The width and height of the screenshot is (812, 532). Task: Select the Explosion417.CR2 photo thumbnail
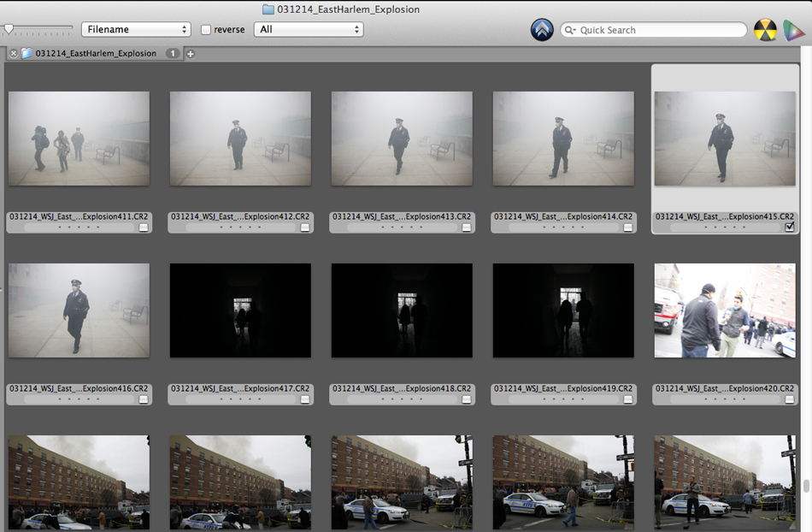click(241, 310)
